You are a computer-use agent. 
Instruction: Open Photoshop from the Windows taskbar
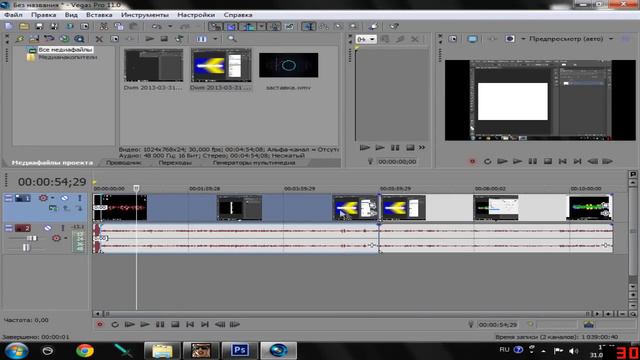240,351
